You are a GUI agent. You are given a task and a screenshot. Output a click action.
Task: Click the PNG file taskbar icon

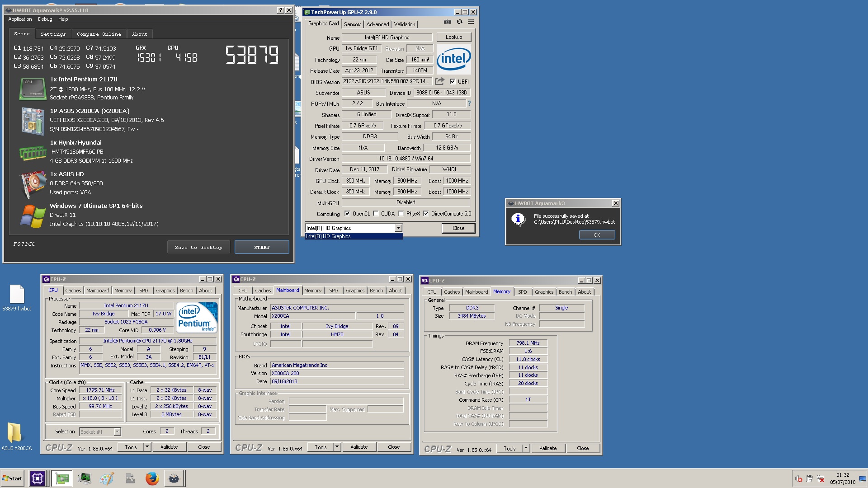coord(130,479)
